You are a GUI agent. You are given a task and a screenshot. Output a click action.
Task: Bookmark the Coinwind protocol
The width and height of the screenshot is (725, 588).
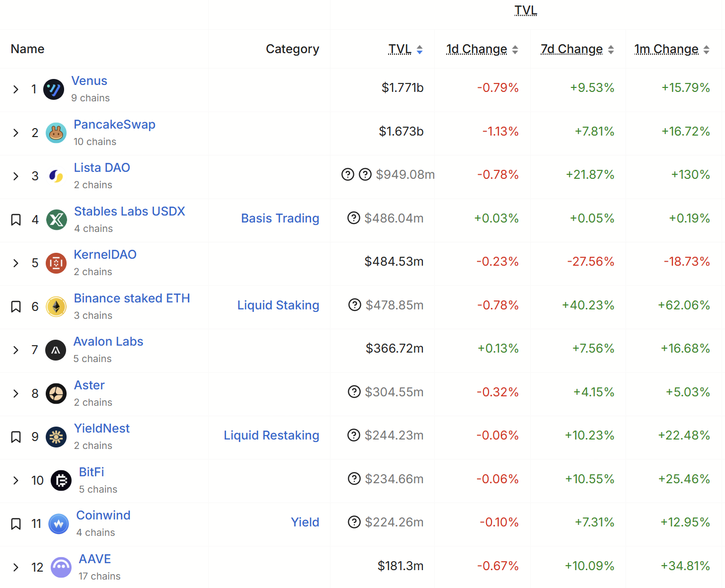click(x=16, y=523)
